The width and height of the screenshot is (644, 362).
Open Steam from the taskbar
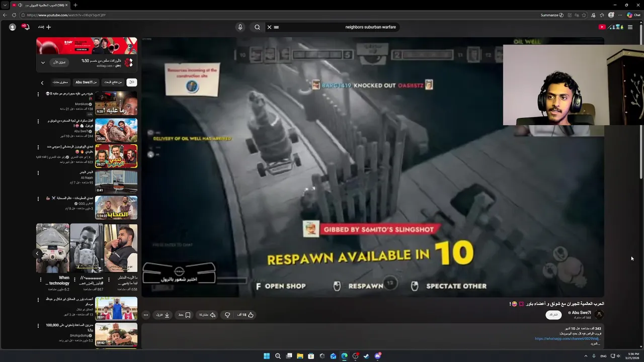click(x=366, y=356)
